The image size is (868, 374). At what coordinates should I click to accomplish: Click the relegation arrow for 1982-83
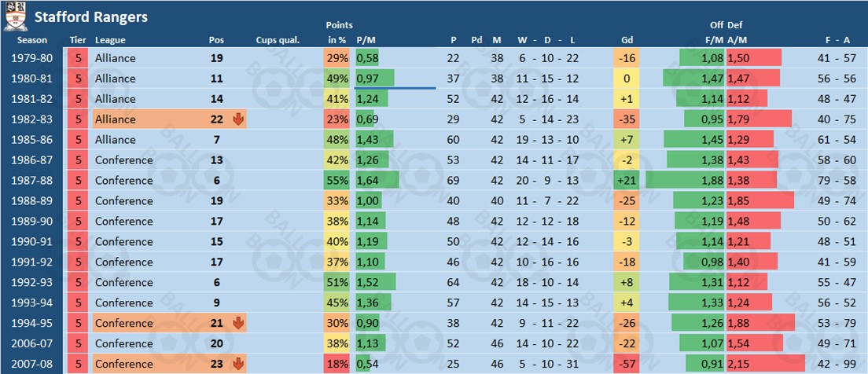(x=239, y=119)
